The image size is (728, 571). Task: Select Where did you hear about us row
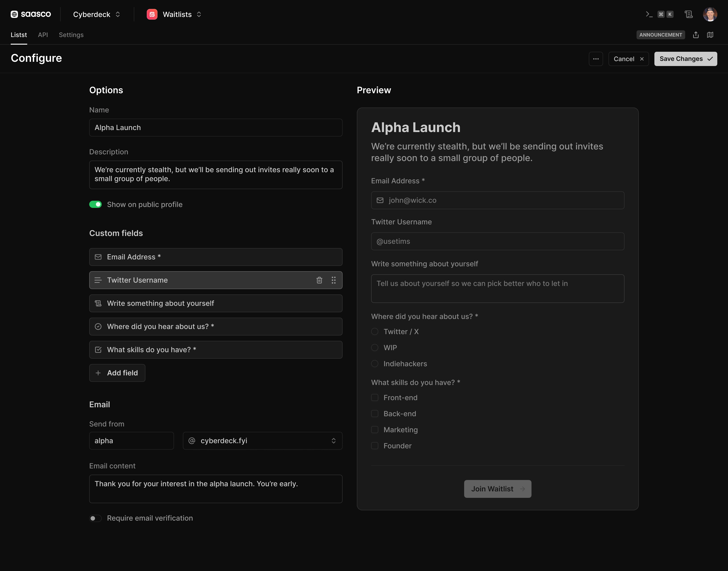[216, 327]
